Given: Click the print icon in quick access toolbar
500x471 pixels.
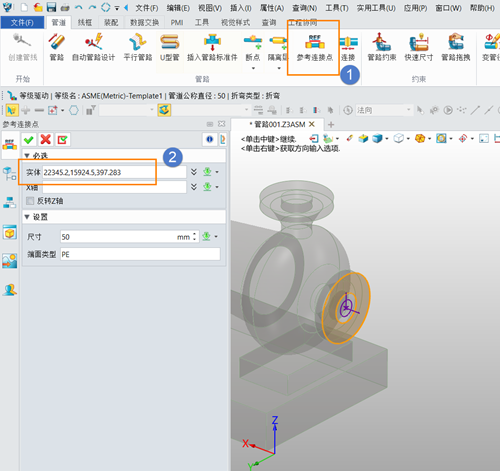Looking at the screenshot, I should tap(65, 7).
